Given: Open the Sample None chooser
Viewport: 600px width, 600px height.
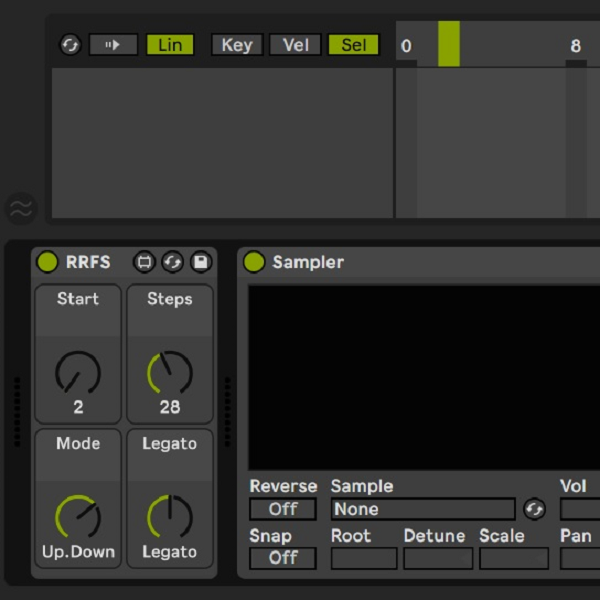Looking at the screenshot, I should (x=423, y=509).
